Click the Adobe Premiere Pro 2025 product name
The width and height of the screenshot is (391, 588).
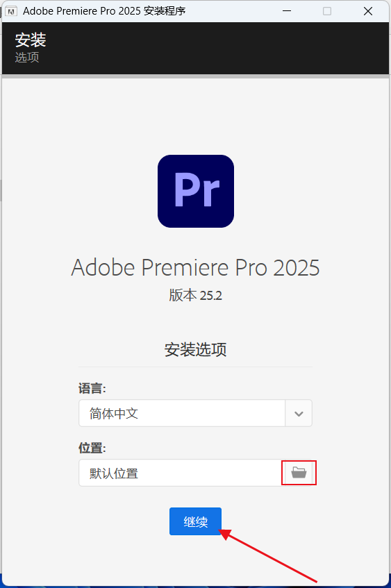coord(196,268)
